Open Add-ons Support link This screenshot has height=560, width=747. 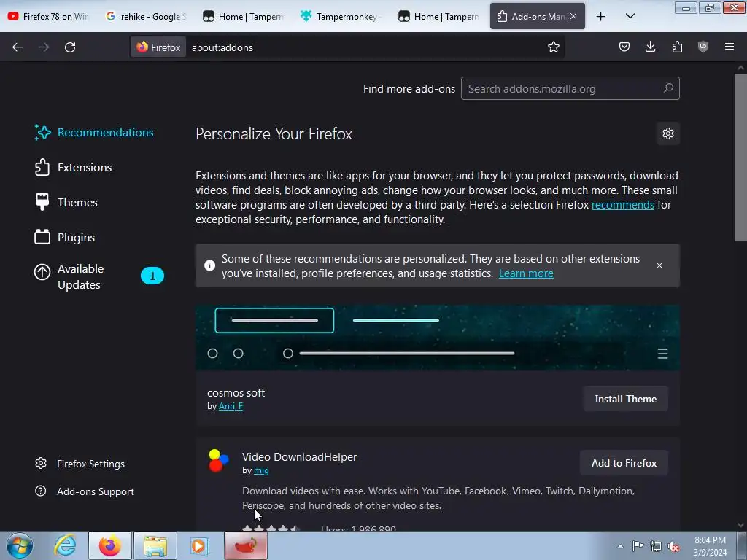pyautogui.click(x=85, y=491)
